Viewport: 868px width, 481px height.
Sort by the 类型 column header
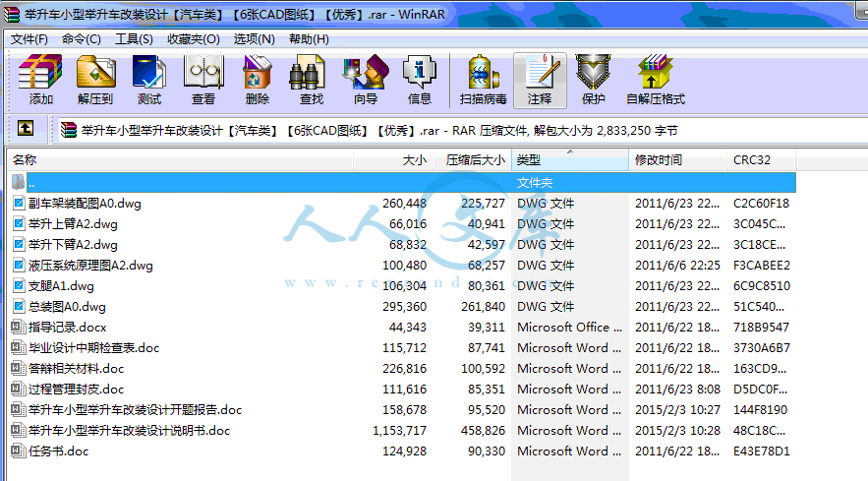(569, 160)
